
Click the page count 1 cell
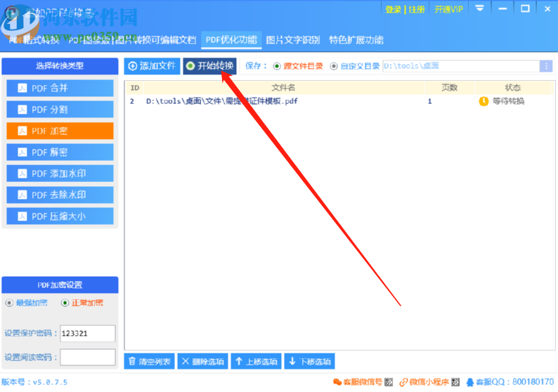[x=429, y=101]
